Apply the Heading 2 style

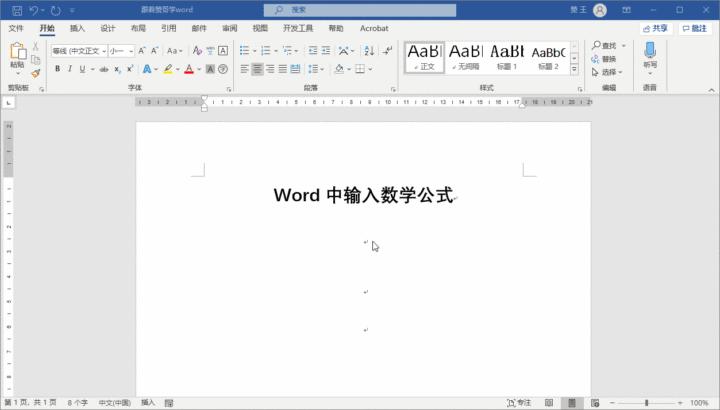coord(548,57)
